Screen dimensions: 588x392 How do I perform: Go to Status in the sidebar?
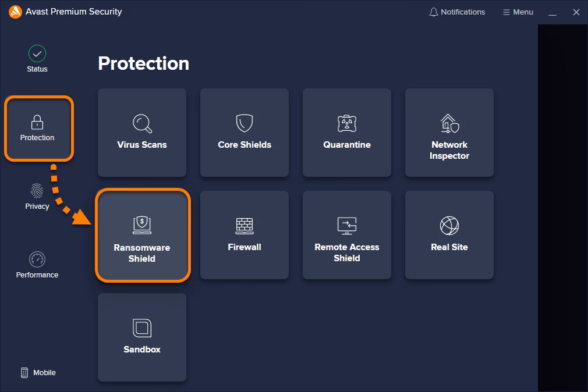37,59
